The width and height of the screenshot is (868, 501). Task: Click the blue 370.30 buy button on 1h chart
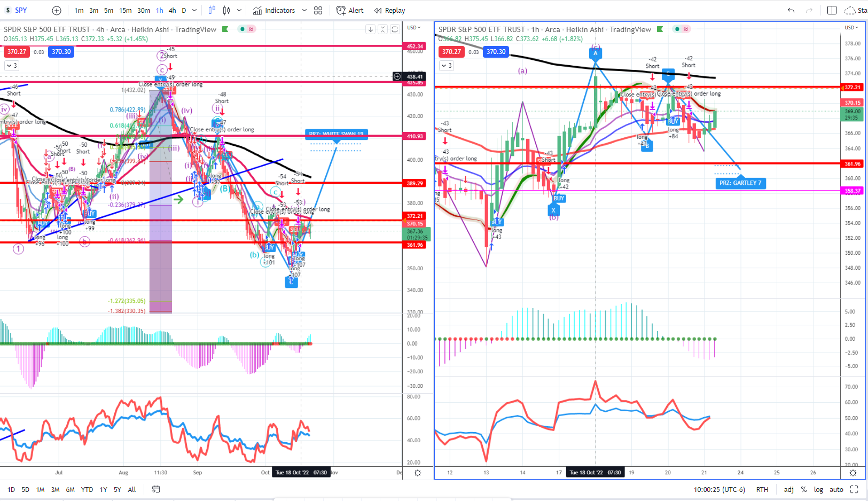pyautogui.click(x=496, y=52)
